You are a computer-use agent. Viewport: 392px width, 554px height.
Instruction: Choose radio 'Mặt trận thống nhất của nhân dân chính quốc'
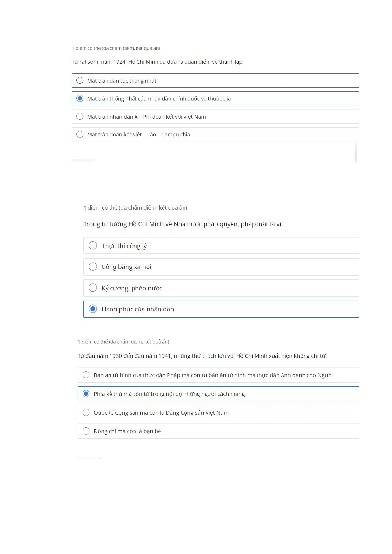80,98
